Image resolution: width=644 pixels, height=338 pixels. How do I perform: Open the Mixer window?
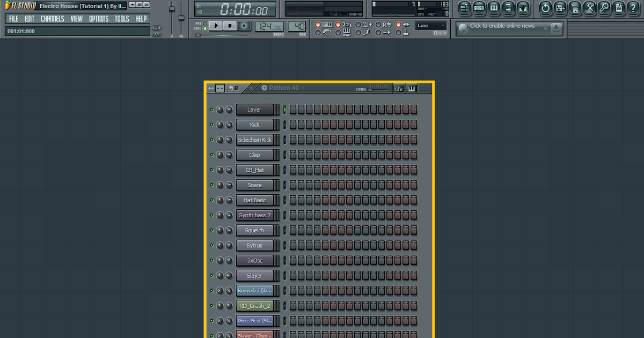pyautogui.click(x=523, y=8)
